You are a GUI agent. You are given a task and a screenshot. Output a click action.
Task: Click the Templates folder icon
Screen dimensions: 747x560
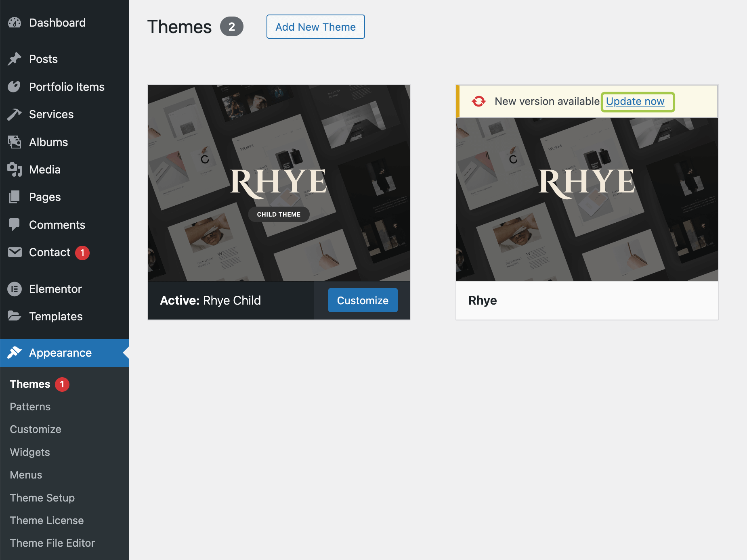[15, 316]
